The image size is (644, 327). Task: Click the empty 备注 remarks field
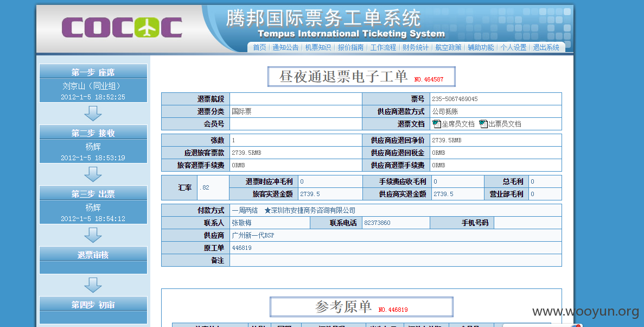click(x=396, y=260)
